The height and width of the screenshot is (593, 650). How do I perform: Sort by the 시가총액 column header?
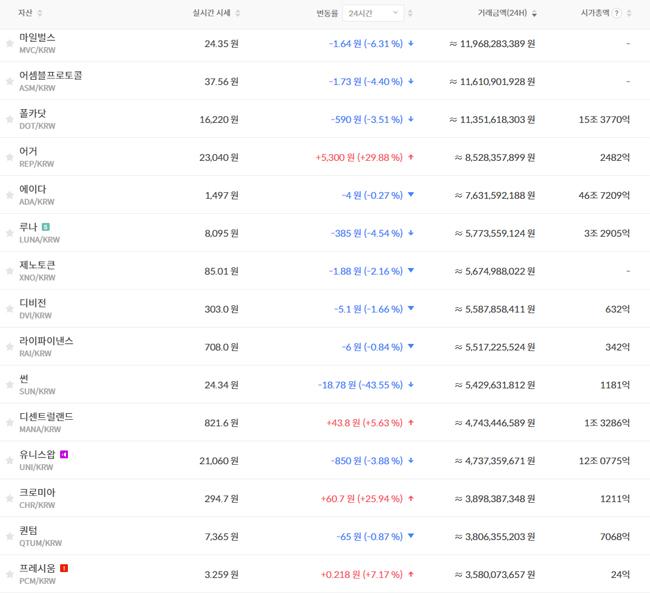tap(631, 13)
